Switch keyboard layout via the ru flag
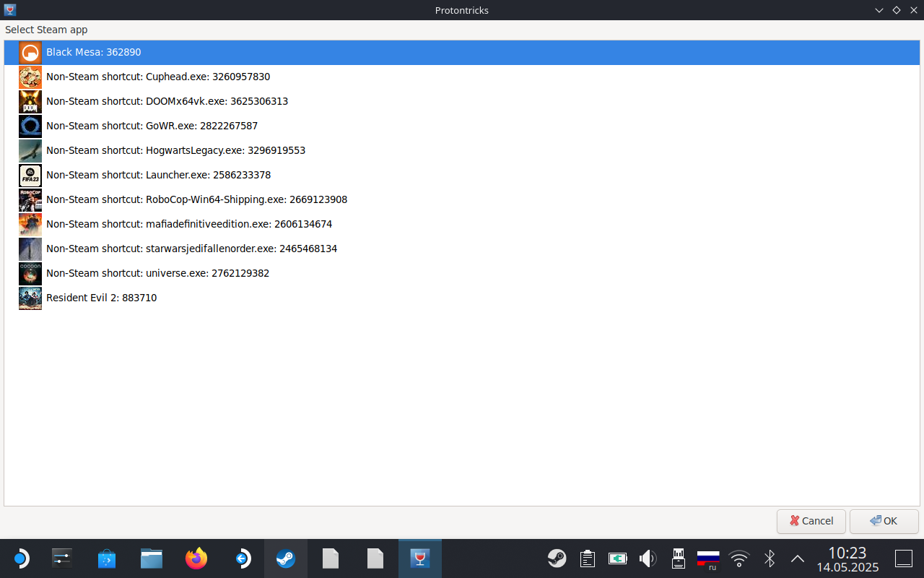Screen dimensions: 924x578 coord(708,560)
